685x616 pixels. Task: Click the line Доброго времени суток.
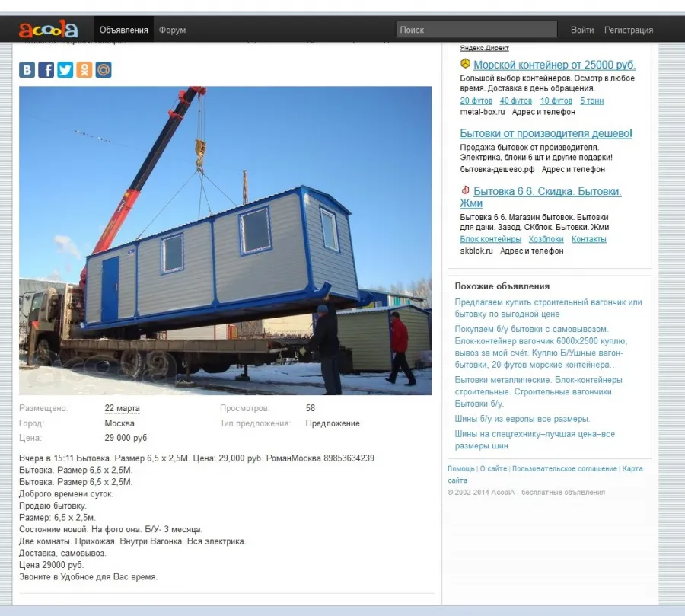pyautogui.click(x=66, y=494)
